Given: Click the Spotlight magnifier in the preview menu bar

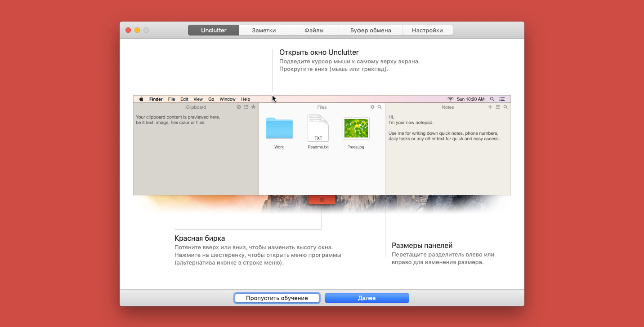Looking at the screenshot, I should pyautogui.click(x=492, y=99).
